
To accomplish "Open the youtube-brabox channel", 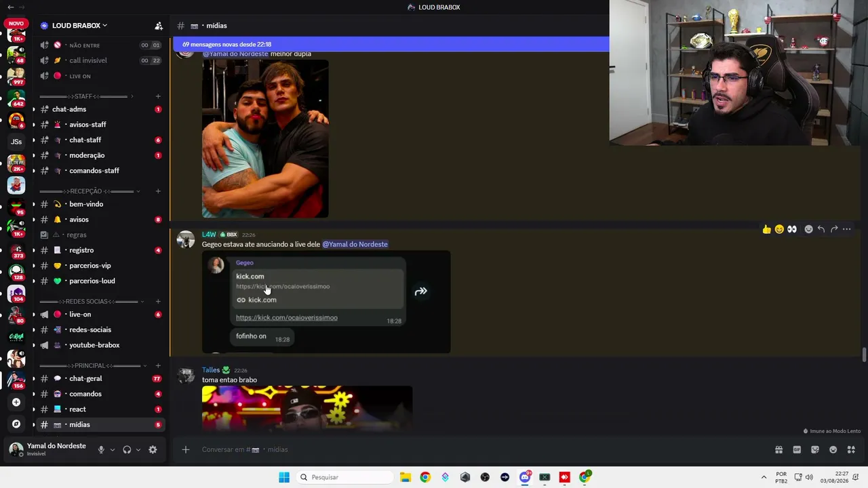I will pyautogui.click(x=98, y=345).
